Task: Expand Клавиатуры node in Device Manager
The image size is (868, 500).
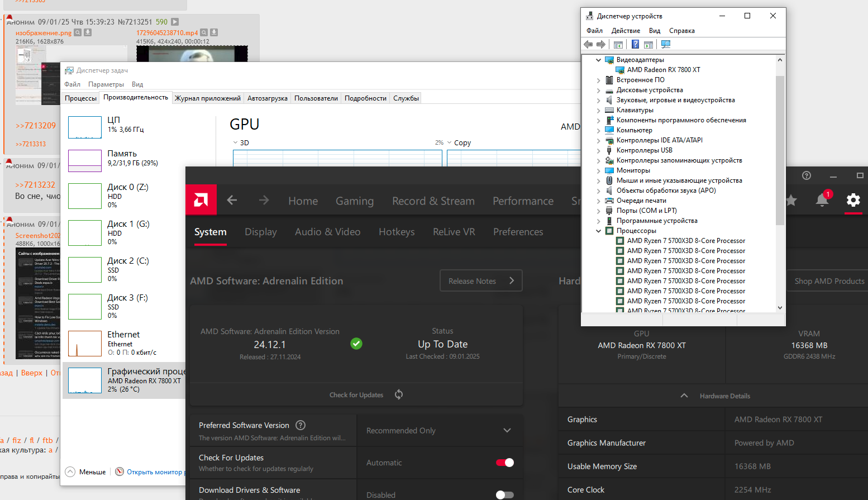Action: [x=599, y=110]
